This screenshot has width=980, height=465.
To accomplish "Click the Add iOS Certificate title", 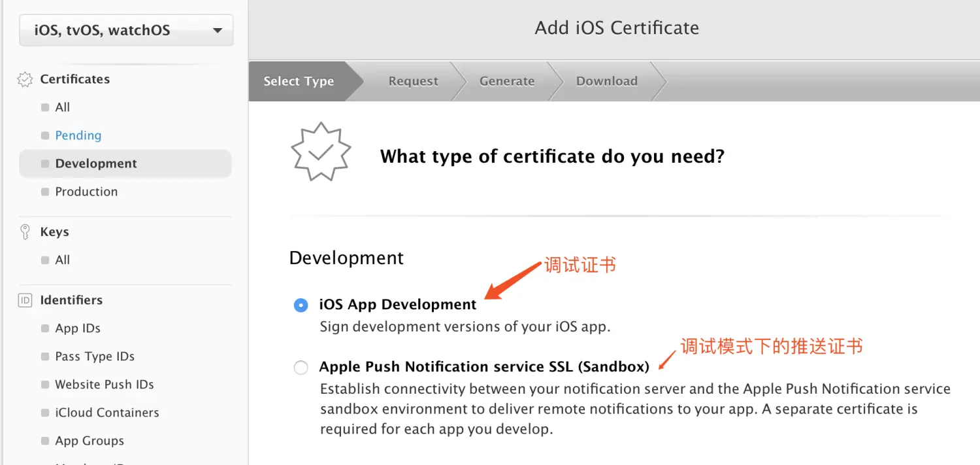I will tap(617, 28).
